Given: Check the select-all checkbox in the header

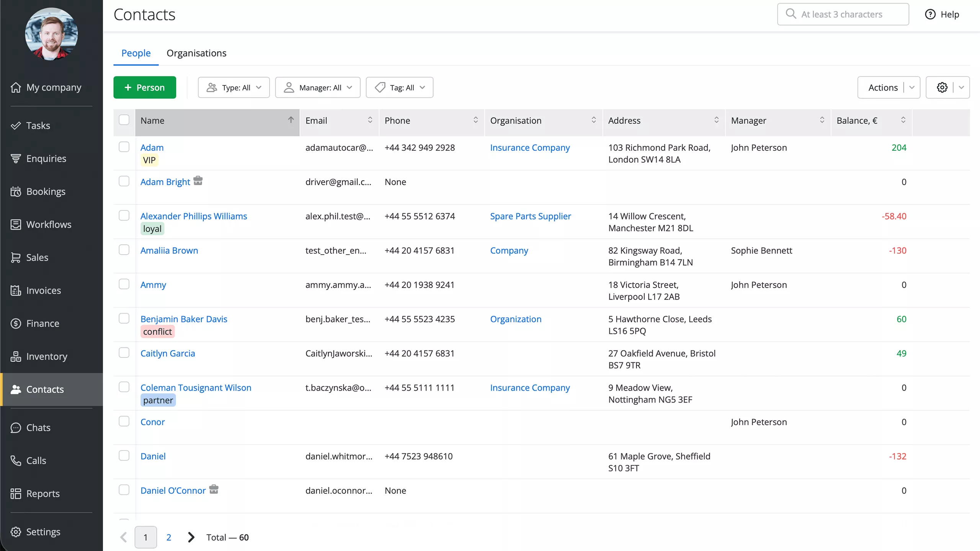Looking at the screenshot, I should (x=124, y=120).
